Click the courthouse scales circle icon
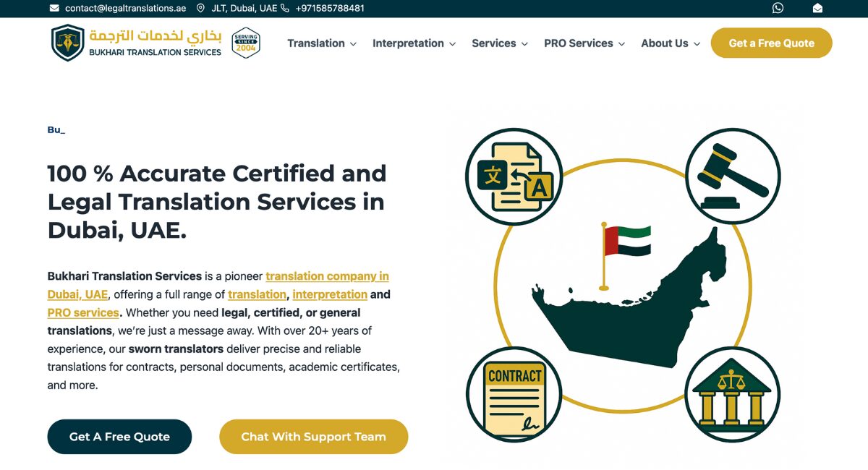 coord(733,395)
